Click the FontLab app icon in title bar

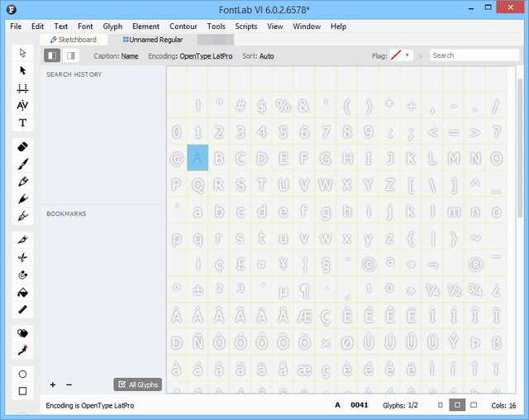tap(12, 9)
